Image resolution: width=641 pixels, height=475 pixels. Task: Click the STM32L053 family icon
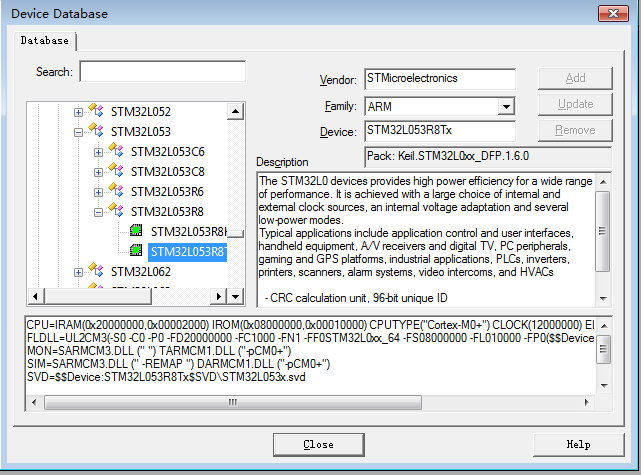[x=96, y=130]
